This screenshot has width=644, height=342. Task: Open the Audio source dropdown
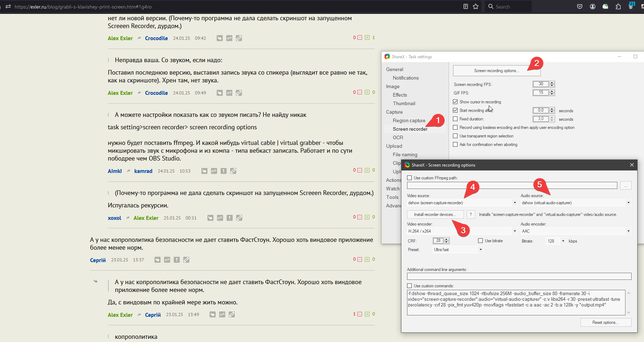tap(628, 203)
